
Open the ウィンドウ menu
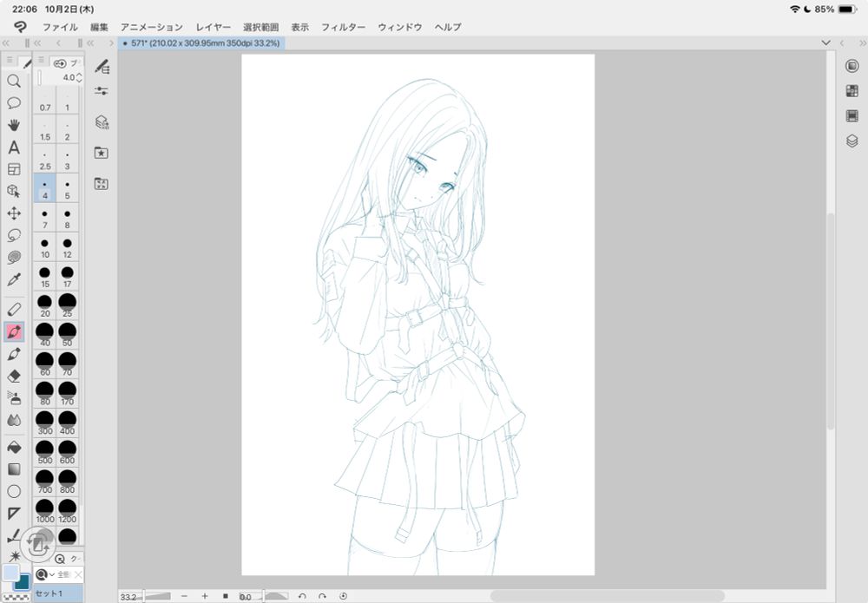point(399,27)
